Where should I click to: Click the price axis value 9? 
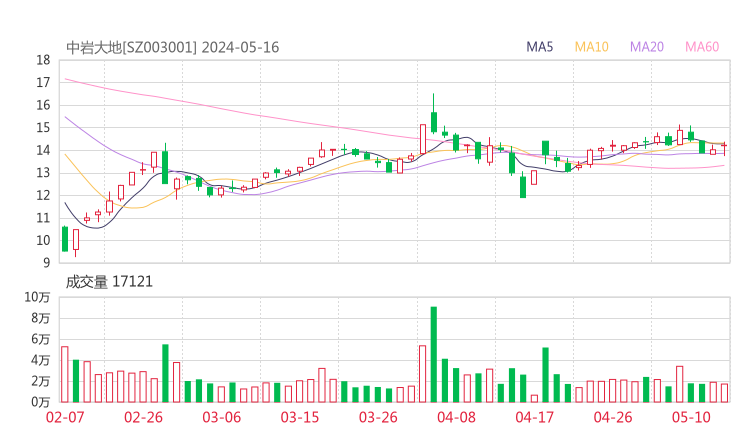click(47, 263)
